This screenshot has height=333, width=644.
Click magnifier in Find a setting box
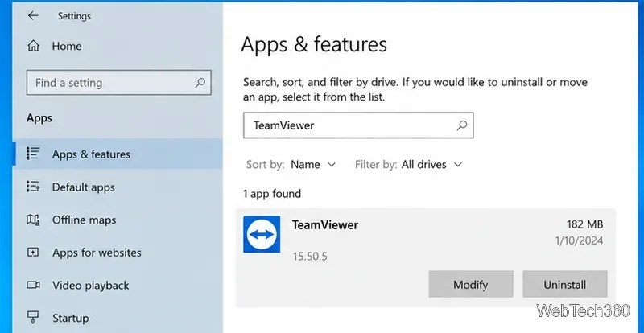(x=200, y=83)
